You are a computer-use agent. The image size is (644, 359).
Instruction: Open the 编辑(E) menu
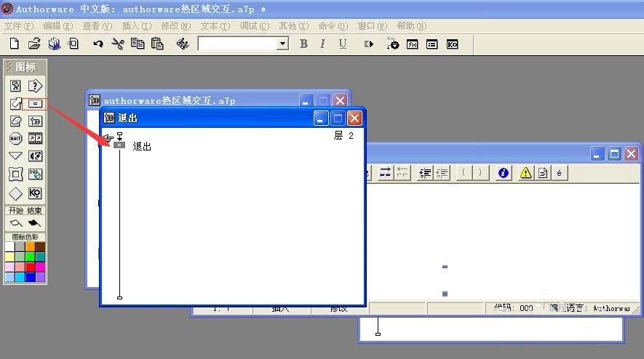58,26
